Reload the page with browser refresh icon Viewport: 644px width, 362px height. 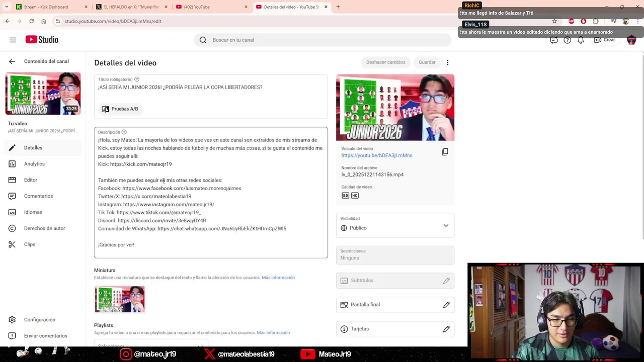coord(31,21)
